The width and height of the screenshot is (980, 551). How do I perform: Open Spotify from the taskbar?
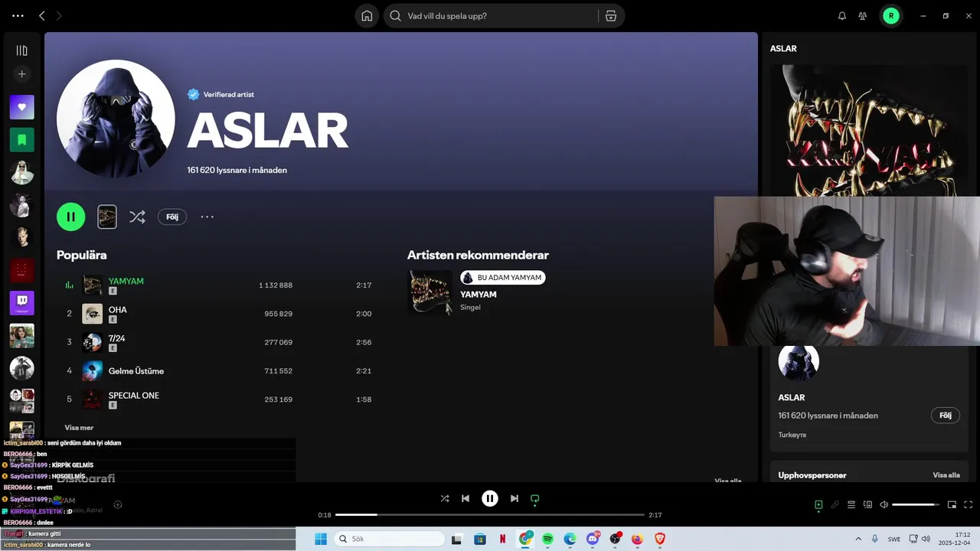[x=548, y=539]
